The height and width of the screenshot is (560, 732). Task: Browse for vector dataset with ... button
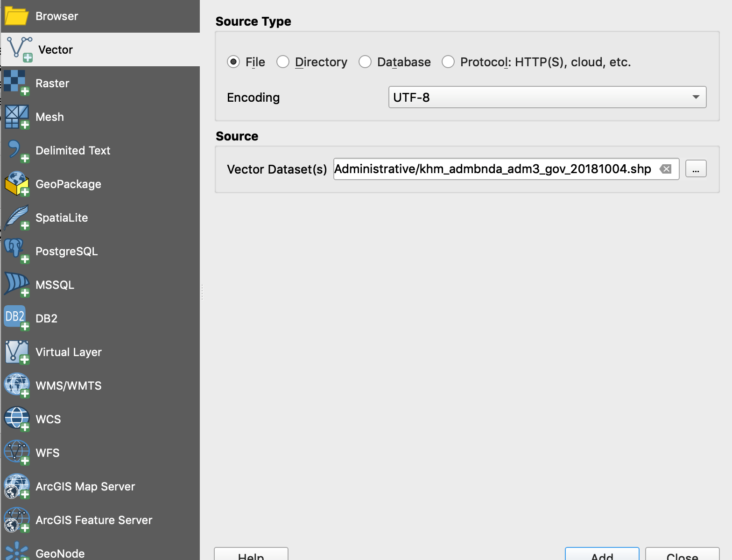[x=696, y=169]
